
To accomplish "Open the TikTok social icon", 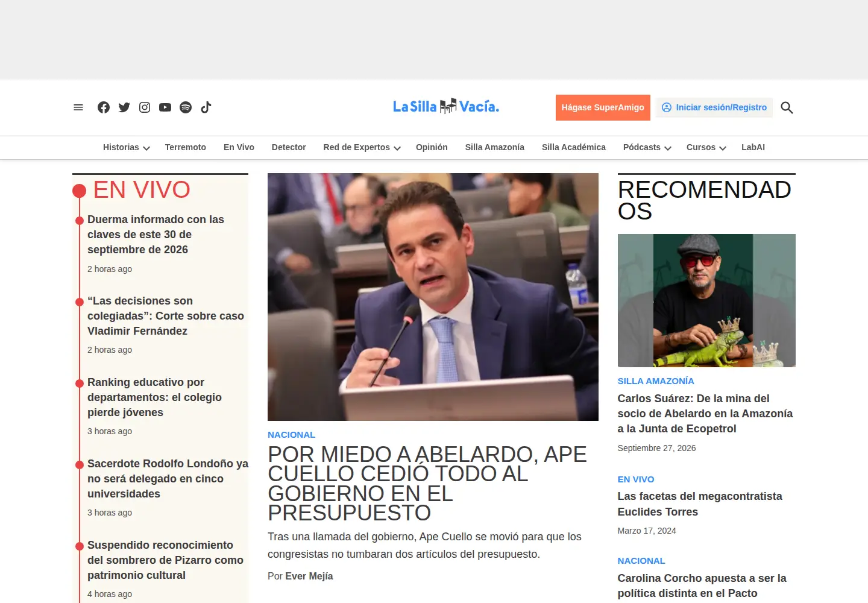I will (x=206, y=107).
